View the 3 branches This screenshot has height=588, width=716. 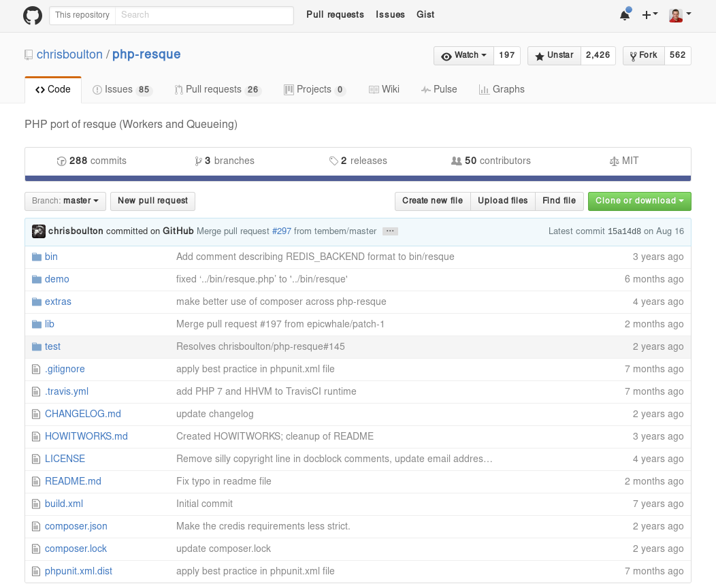coord(224,161)
